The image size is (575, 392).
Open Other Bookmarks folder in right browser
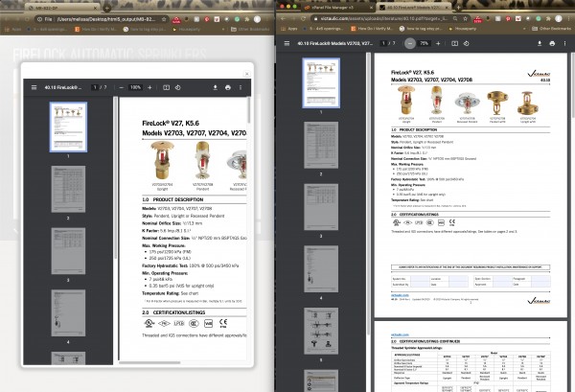click(x=551, y=28)
